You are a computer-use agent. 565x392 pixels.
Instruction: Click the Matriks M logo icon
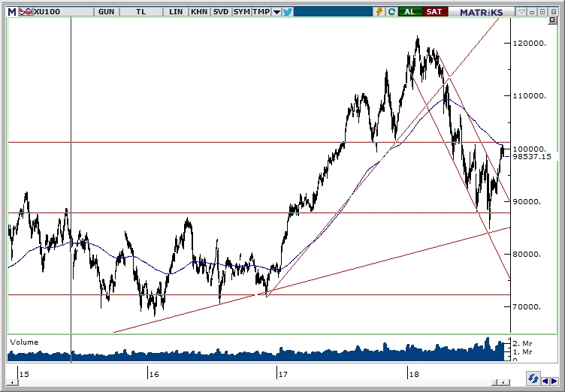(x=12, y=12)
